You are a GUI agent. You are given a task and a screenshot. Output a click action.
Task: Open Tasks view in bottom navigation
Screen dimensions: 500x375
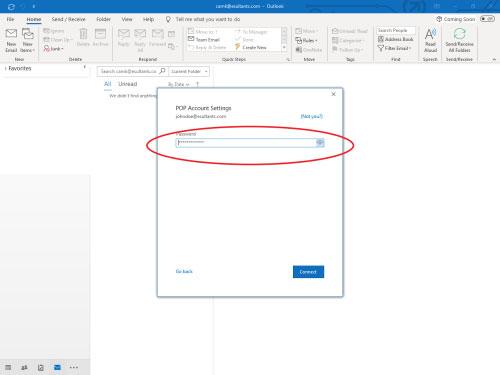[x=41, y=367]
